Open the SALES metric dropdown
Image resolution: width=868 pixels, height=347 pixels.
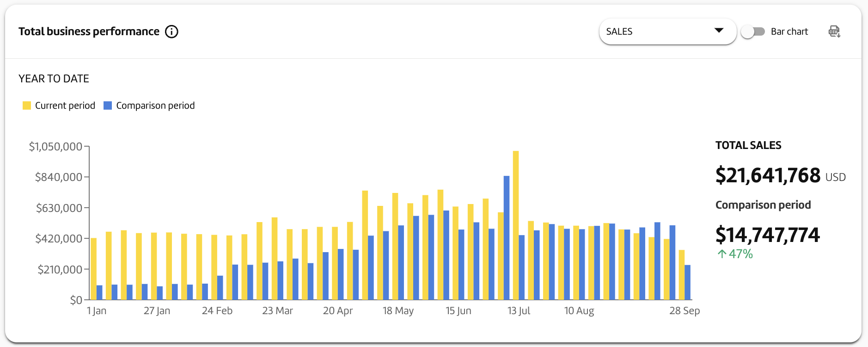pos(667,31)
